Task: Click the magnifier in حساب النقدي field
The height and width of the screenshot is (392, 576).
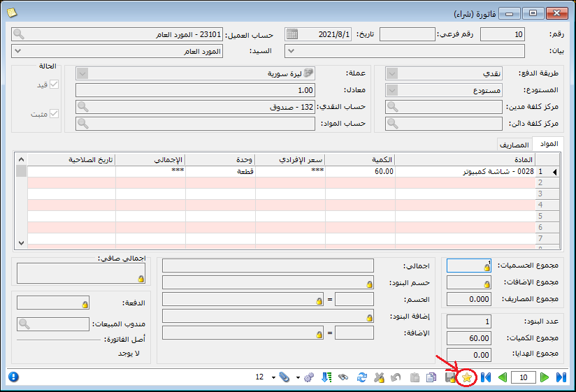Action: coord(83,107)
